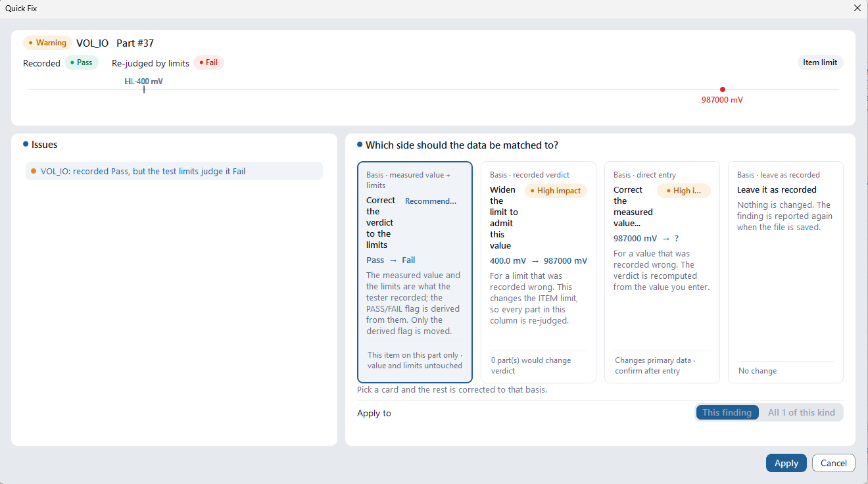Click '0 part(s) would change verdict' text
This screenshot has height=484, width=868.
(x=531, y=366)
